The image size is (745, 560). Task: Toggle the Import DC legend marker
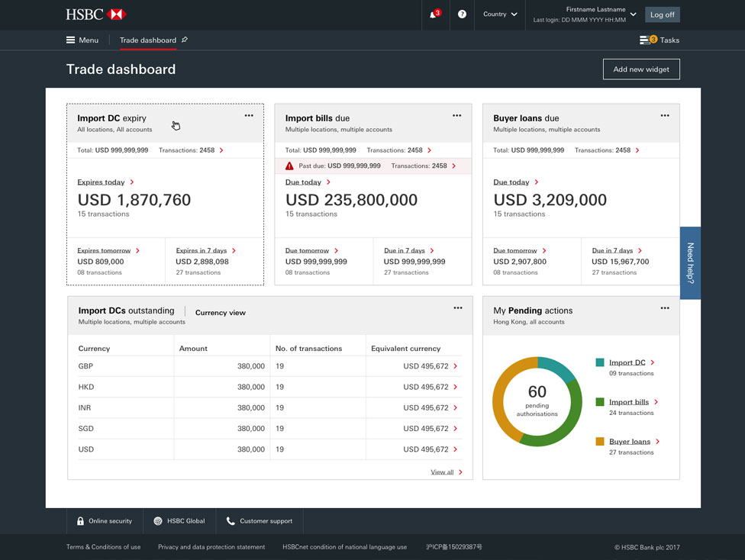tap(600, 362)
